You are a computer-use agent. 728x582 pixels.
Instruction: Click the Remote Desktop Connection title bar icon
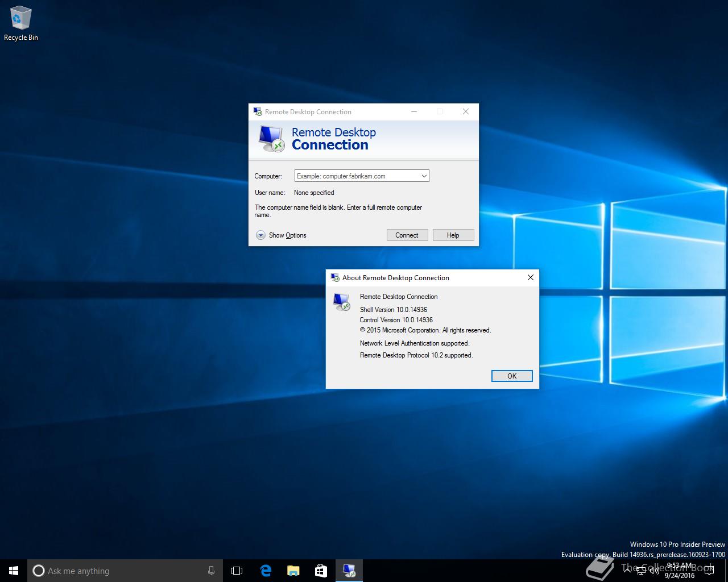[258, 111]
